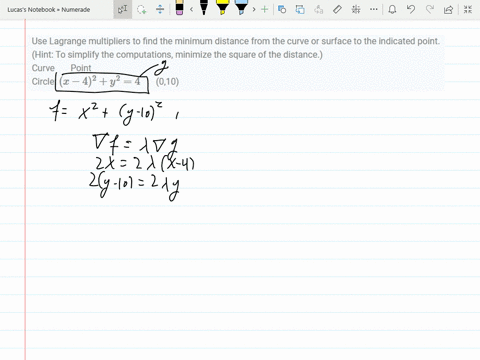Viewport: 480px width, 360px height.
Task: Share this notebook page
Action: pyautogui.click(x=448, y=9)
